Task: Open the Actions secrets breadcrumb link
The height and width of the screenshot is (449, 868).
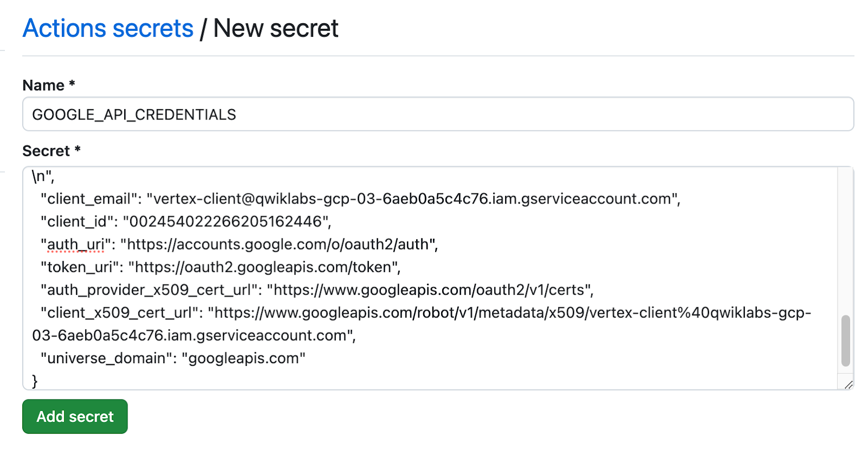Action: [108, 28]
